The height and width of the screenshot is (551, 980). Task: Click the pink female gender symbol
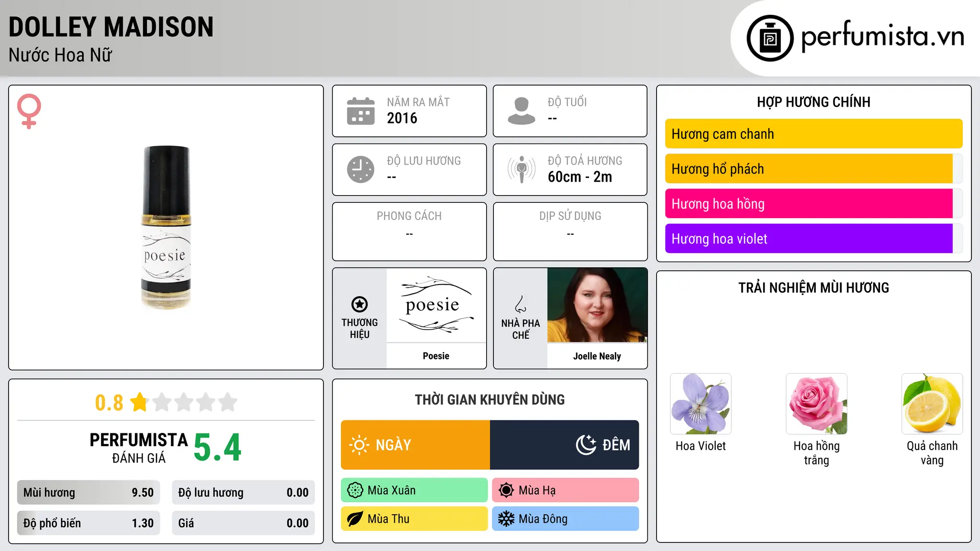coord(29,111)
